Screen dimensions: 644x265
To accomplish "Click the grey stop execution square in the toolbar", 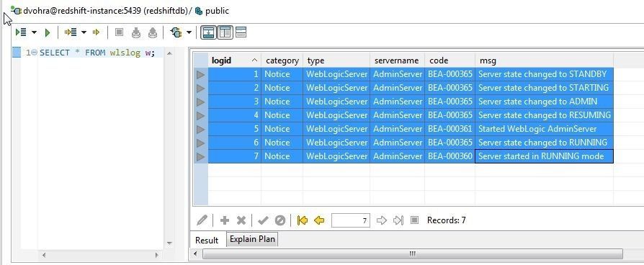I will 119,32.
